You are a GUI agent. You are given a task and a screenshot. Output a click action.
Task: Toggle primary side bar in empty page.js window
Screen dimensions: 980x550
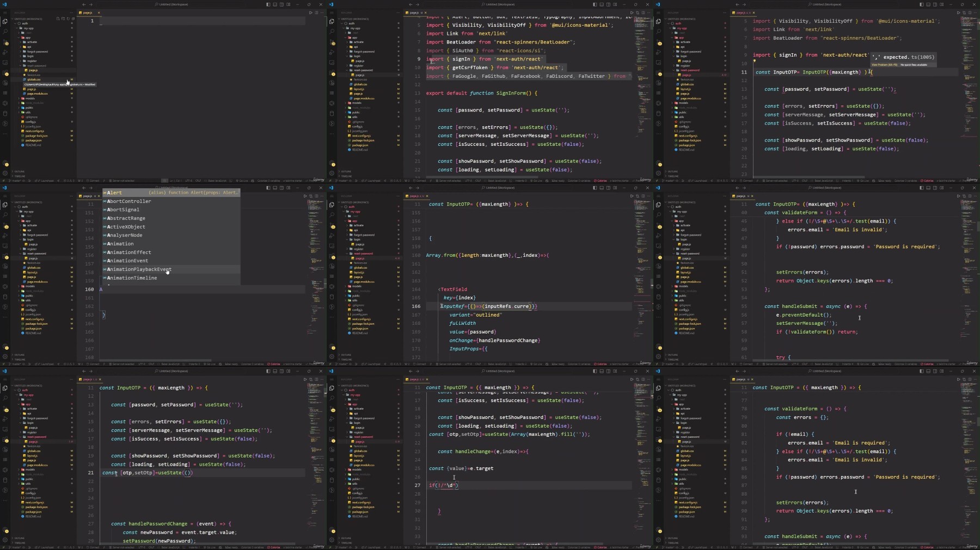click(268, 4)
